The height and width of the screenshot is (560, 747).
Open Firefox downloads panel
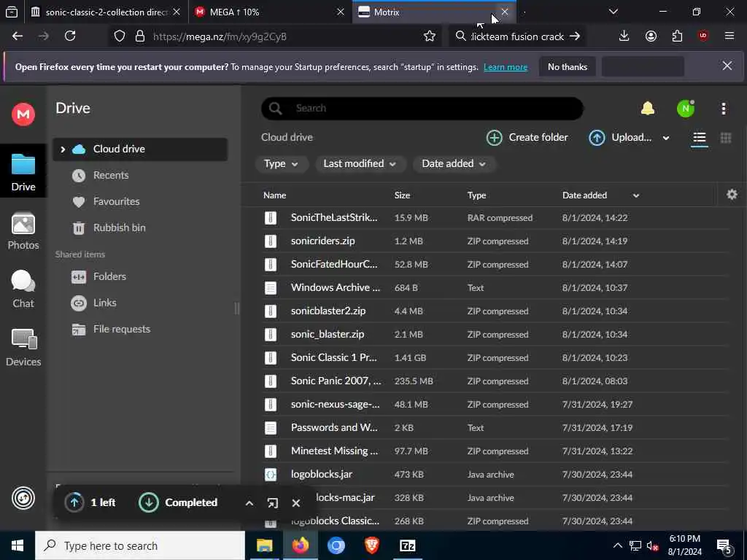624,36
